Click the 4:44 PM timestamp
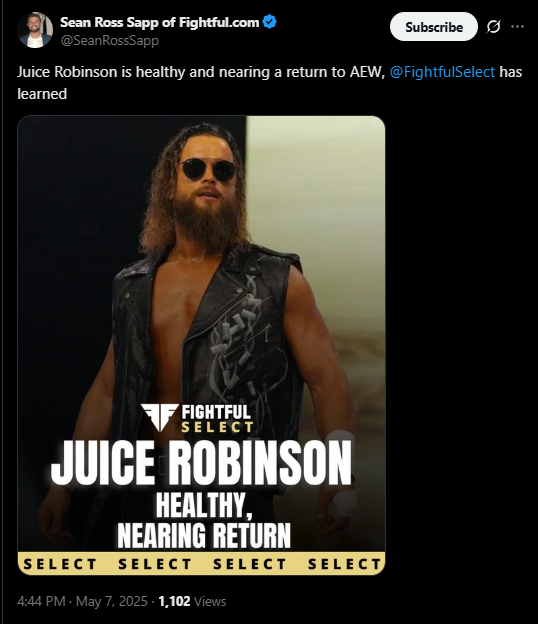Viewport: 538px width, 624px height. coord(41,601)
